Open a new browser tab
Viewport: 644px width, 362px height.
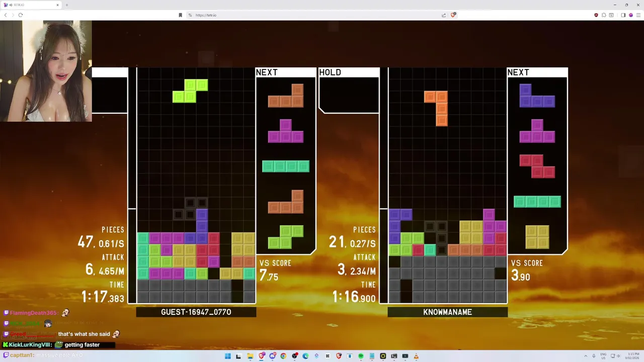(x=66, y=5)
